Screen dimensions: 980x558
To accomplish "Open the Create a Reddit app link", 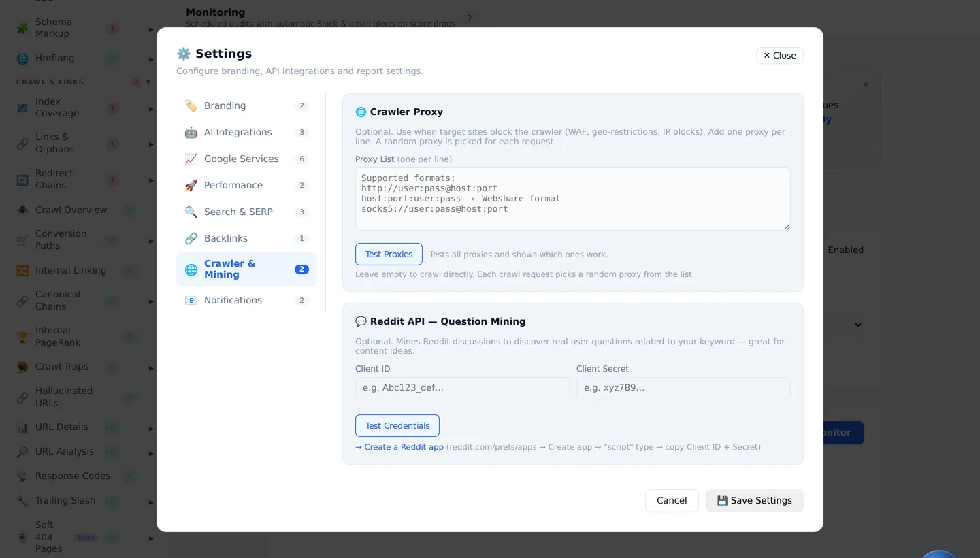I will click(399, 447).
